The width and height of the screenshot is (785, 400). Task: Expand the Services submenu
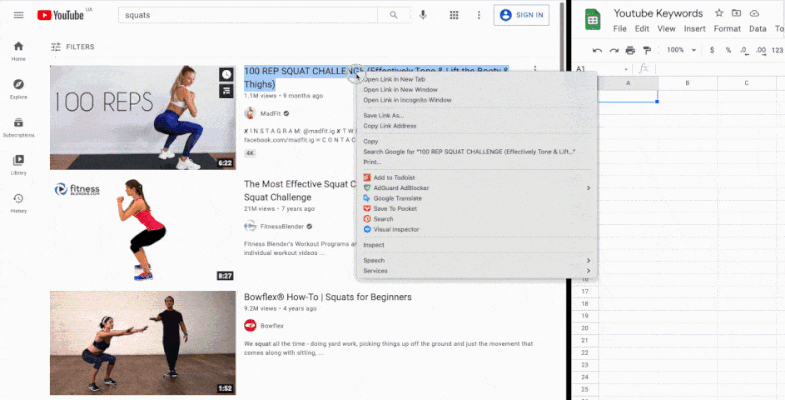(x=477, y=271)
